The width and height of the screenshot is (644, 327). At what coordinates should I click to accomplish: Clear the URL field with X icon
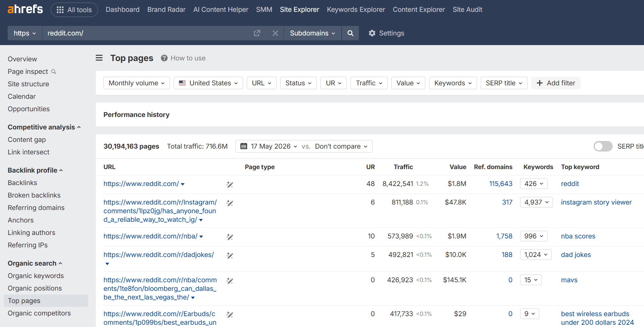point(275,33)
